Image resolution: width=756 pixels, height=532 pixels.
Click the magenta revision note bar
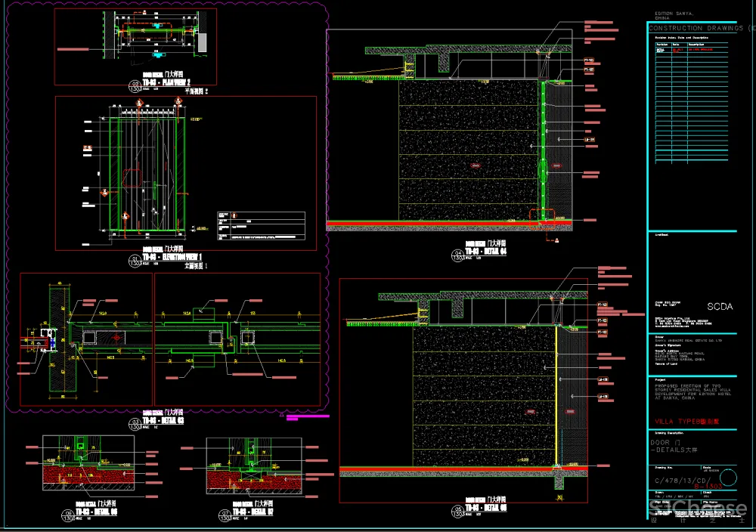pos(306,415)
